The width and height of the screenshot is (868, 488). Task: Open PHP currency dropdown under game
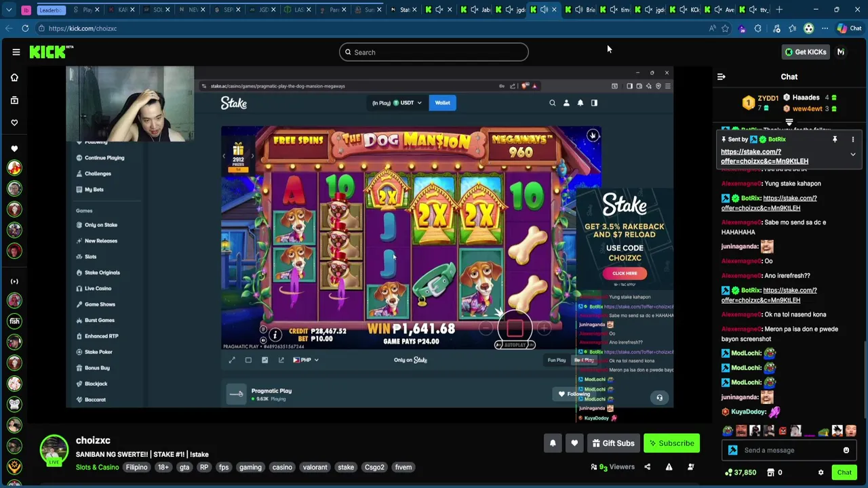[306, 360]
